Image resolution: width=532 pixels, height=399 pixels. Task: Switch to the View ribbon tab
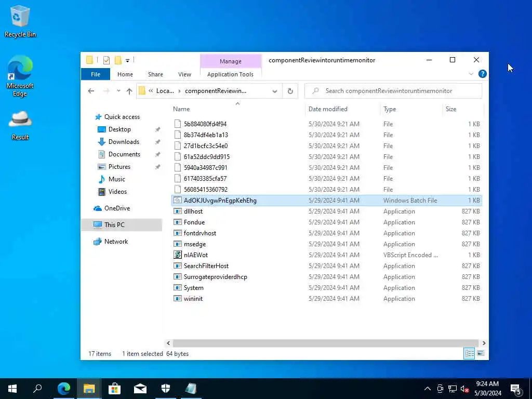click(184, 74)
